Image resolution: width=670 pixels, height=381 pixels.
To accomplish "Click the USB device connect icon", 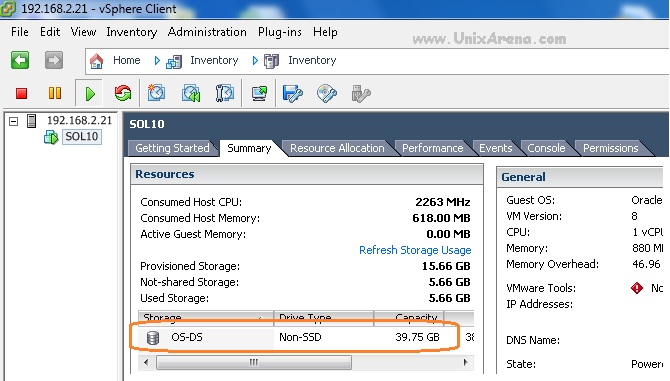I will pyautogui.click(x=361, y=94).
